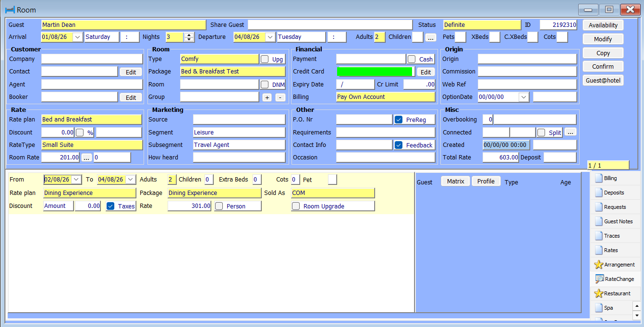This screenshot has width=644, height=327.
Task: Open the Restaurant star item
Action: [615, 293]
